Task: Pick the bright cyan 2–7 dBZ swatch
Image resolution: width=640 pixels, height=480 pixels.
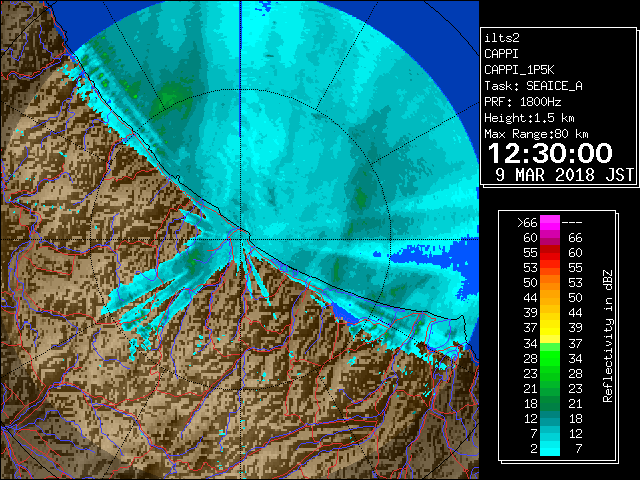Action: pos(550,448)
